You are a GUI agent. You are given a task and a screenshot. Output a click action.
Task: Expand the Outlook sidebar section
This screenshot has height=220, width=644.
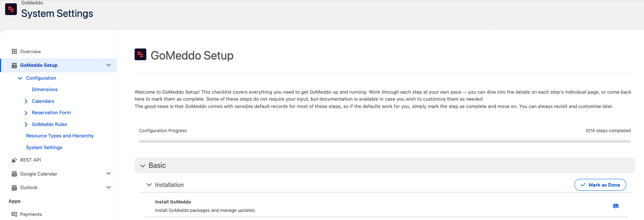click(109, 187)
